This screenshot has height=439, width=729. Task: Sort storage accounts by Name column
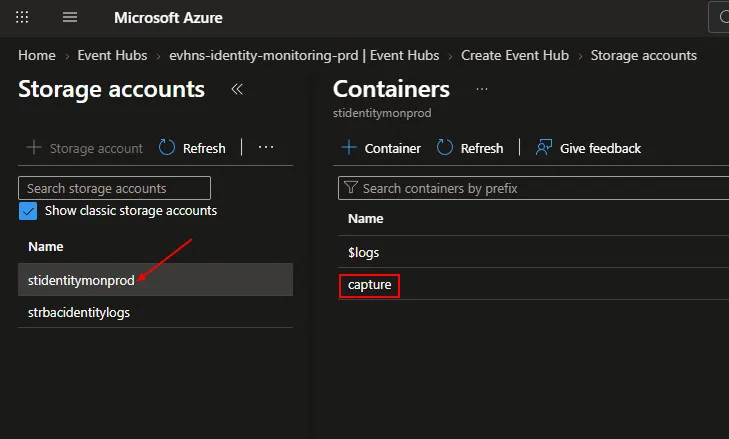[x=46, y=246]
